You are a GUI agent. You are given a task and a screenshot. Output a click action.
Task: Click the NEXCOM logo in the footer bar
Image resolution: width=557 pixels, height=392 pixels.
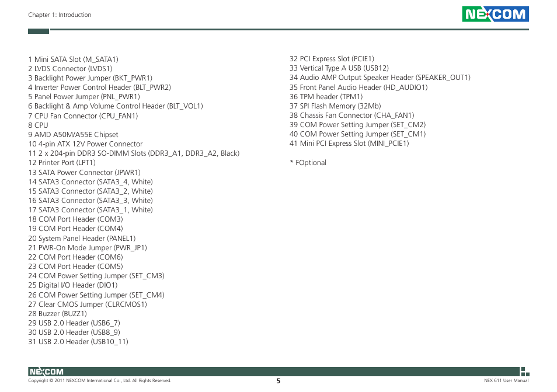[46, 372]
